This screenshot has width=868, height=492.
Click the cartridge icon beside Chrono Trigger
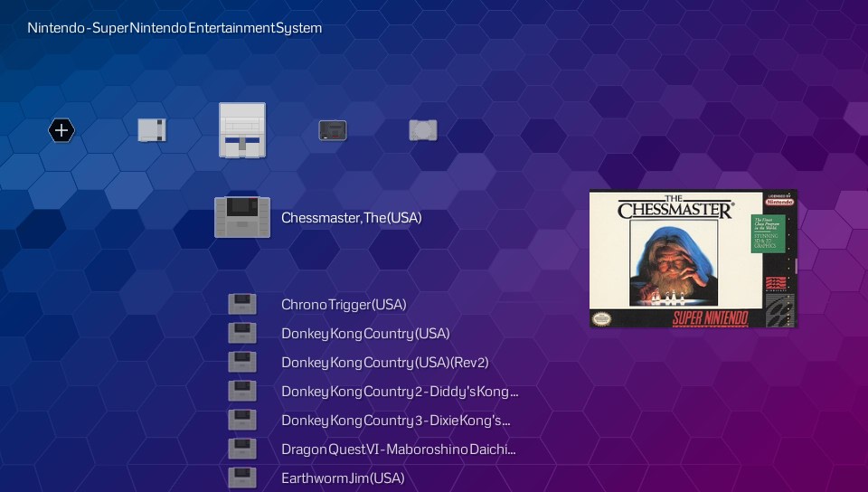click(242, 305)
